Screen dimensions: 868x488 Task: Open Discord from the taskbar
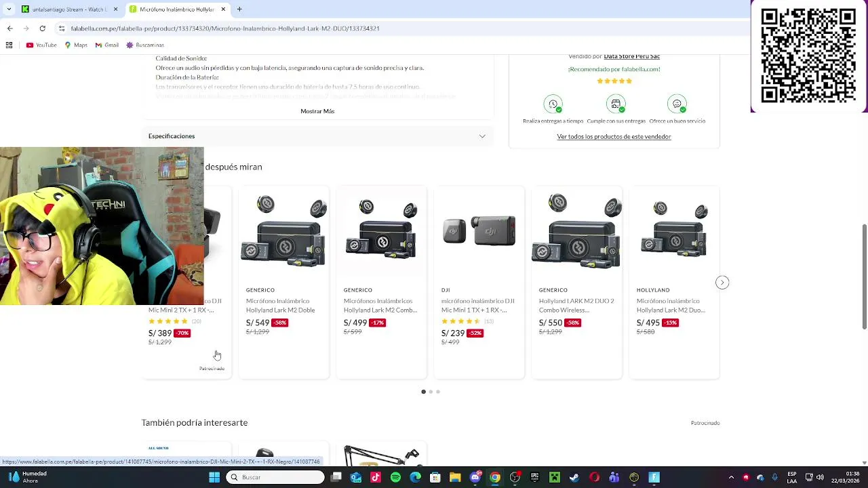click(x=475, y=477)
